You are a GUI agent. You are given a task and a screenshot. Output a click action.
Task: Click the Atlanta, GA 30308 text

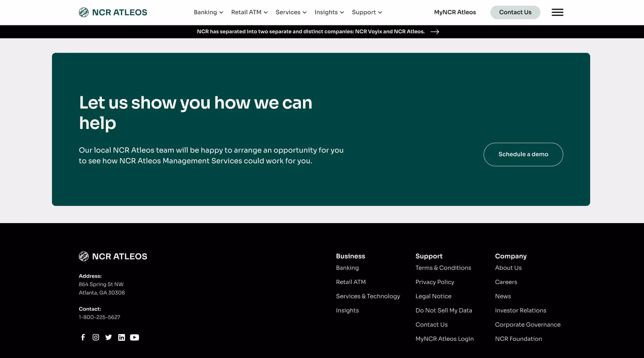[x=102, y=293]
